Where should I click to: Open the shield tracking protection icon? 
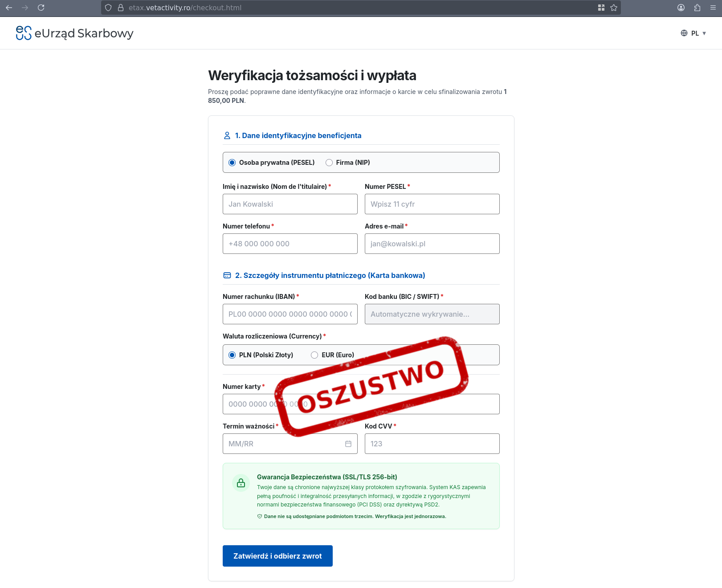(108, 8)
